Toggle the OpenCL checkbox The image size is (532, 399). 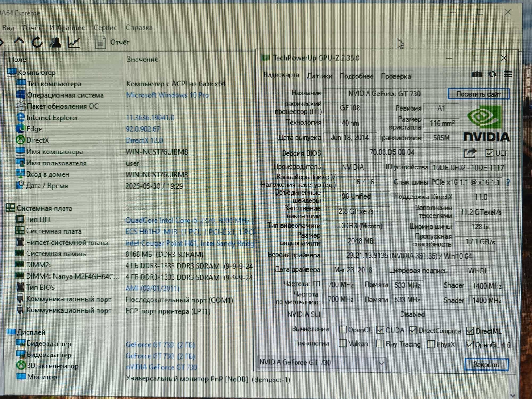[x=343, y=330]
